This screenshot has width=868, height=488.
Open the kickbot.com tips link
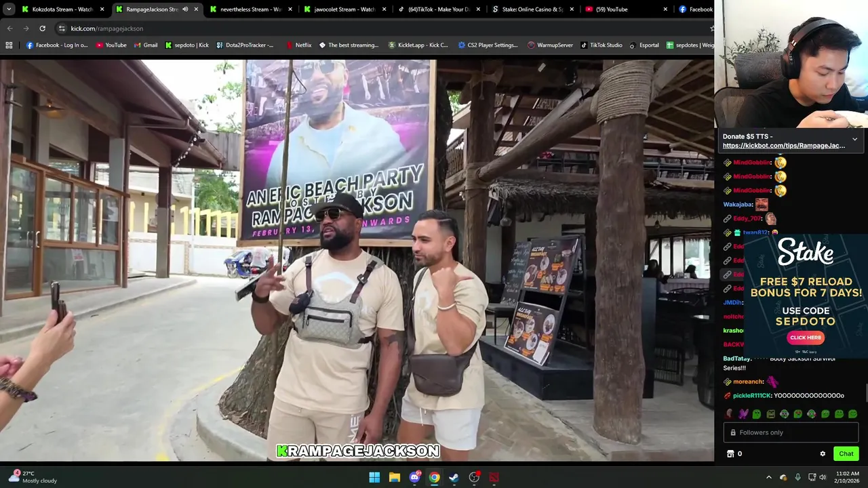784,146
